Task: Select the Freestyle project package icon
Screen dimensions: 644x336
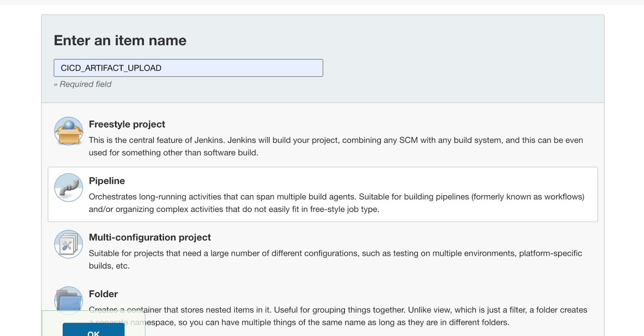Action: (68, 130)
